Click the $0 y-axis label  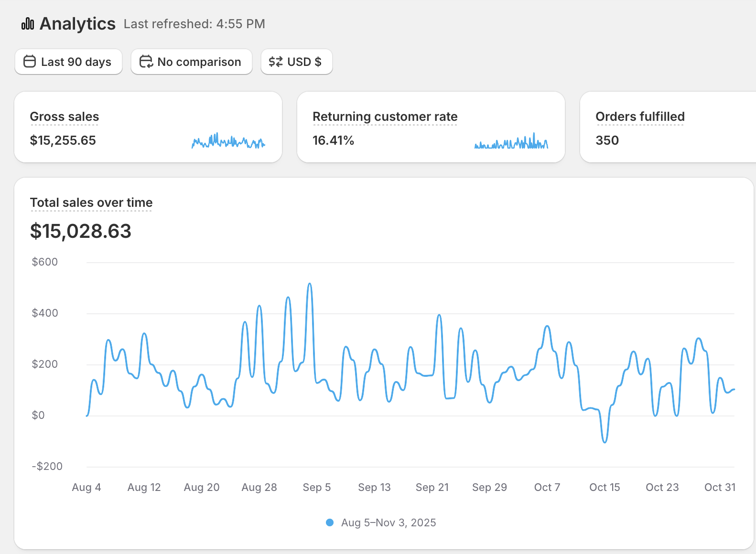point(38,415)
